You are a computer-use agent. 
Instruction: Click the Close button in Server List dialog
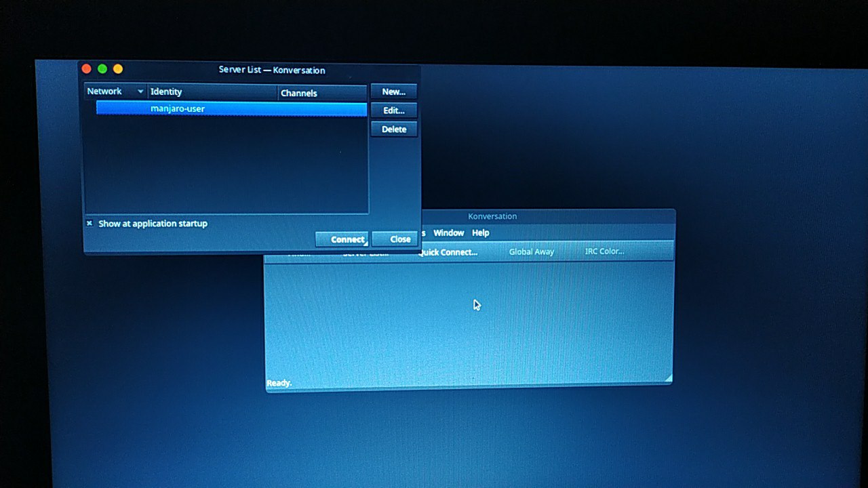(395, 239)
